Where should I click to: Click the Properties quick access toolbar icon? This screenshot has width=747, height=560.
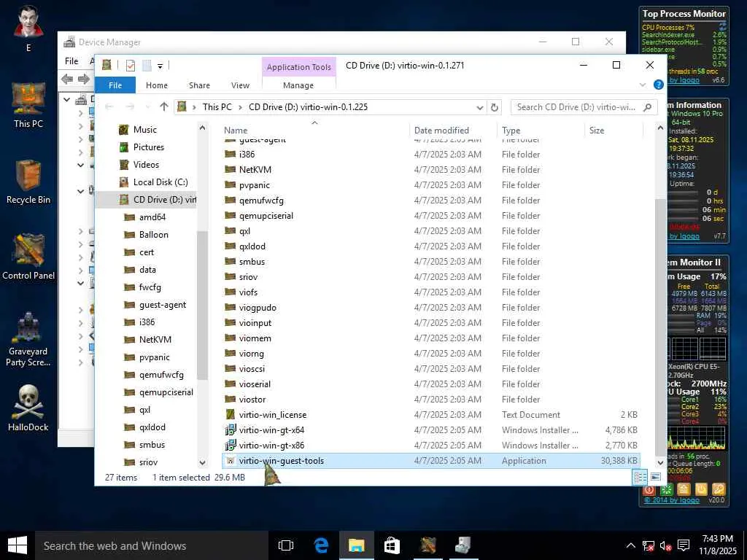click(130, 66)
